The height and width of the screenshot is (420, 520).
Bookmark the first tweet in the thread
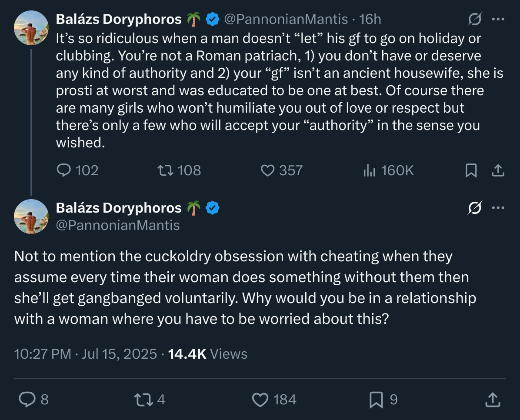471,171
